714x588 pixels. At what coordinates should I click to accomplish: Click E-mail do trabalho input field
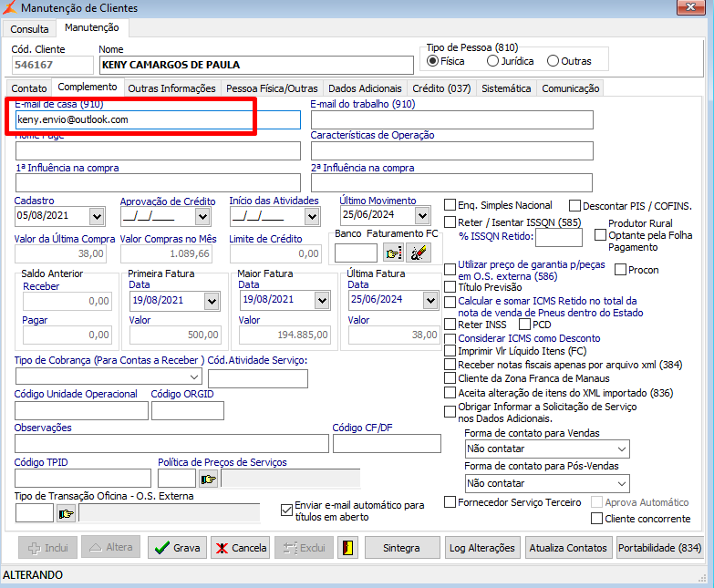tap(451, 119)
